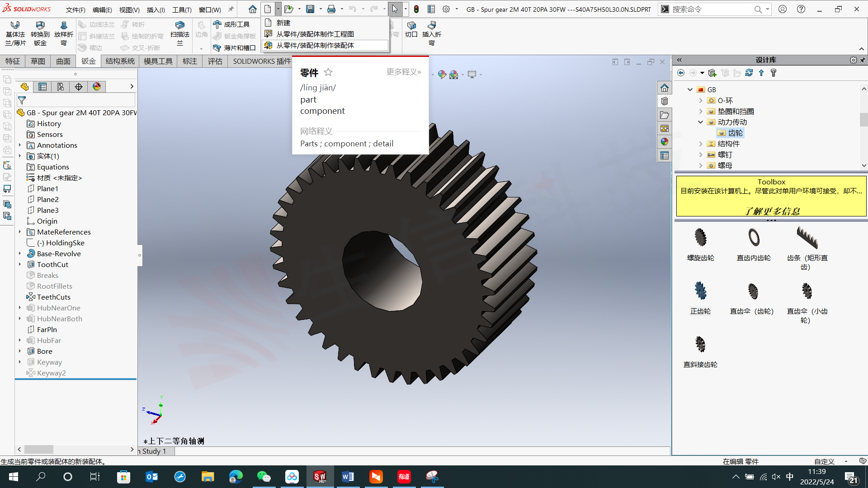Select 从零件/装配体制作工程图 from the dropdown
Screen dimensions: 868x488
325,34
